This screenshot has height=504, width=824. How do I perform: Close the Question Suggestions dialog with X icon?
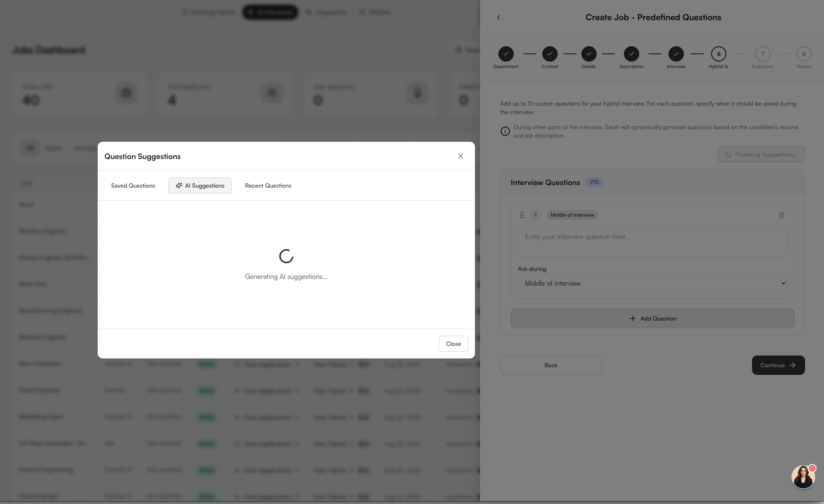460,156
